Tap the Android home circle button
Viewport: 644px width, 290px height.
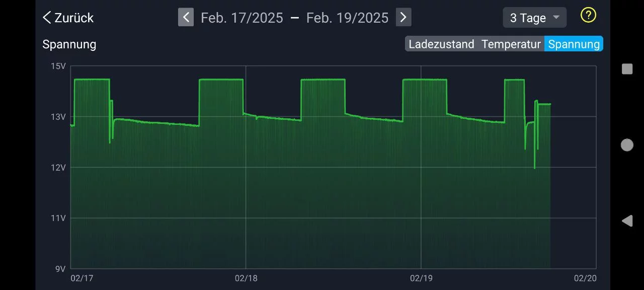coord(627,145)
